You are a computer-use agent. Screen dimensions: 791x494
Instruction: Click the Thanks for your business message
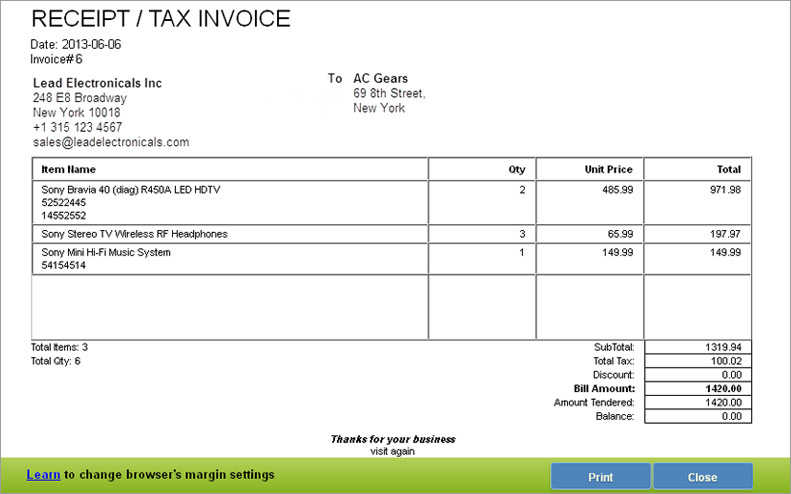(393, 439)
